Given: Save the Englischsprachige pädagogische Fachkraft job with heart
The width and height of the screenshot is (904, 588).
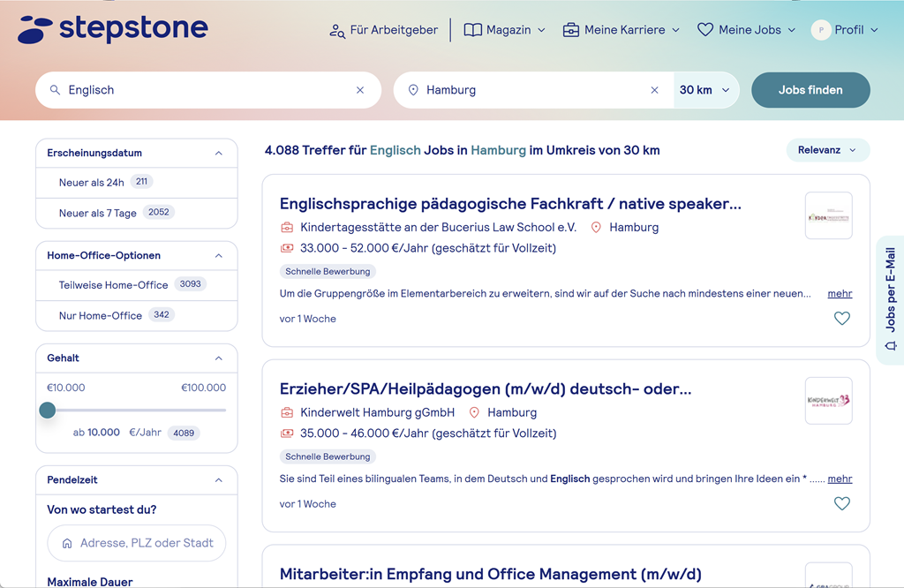Looking at the screenshot, I should click(841, 319).
